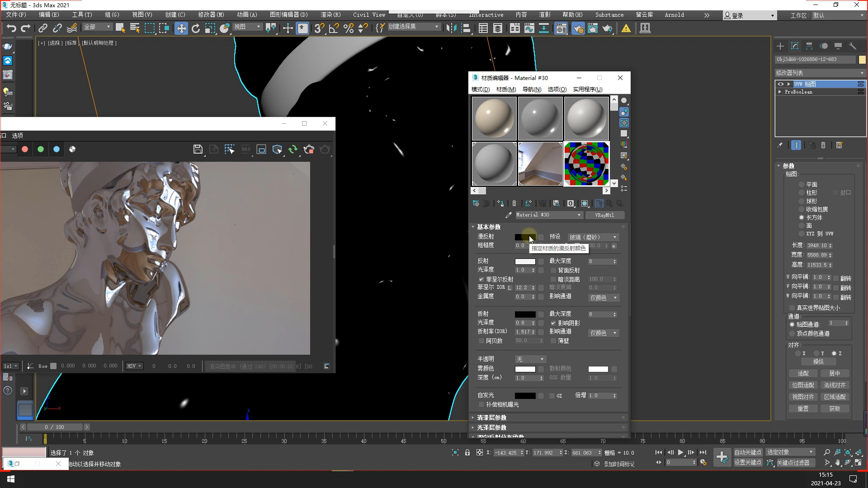Toggle the 菲涅尔反射 checkbox
The image size is (868, 488).
pos(481,279)
